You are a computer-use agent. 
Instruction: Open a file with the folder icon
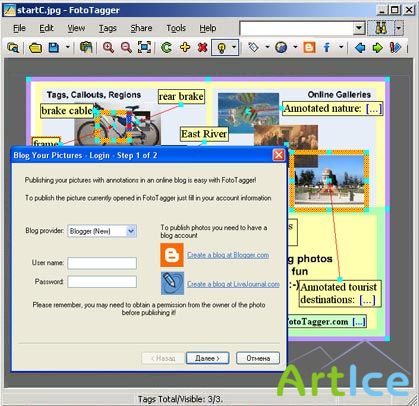tap(35, 48)
